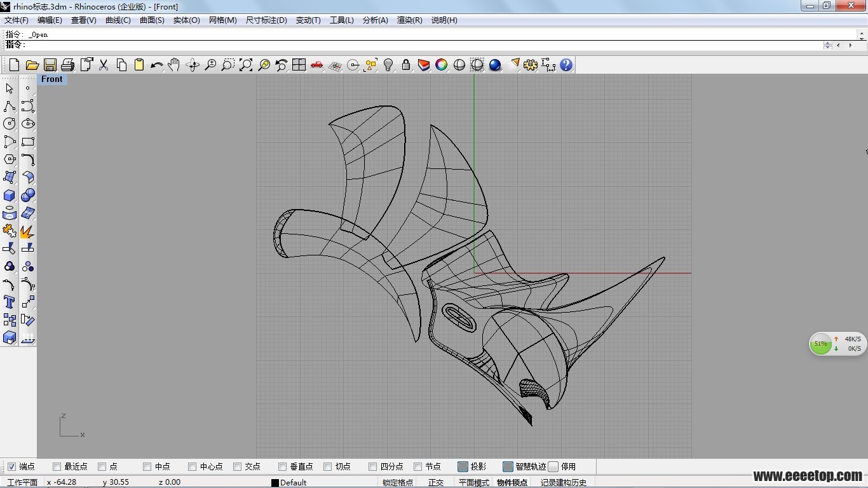This screenshot has height=488, width=868.
Task: Enable the 四分点 osnap checkbox
Action: 372,466
